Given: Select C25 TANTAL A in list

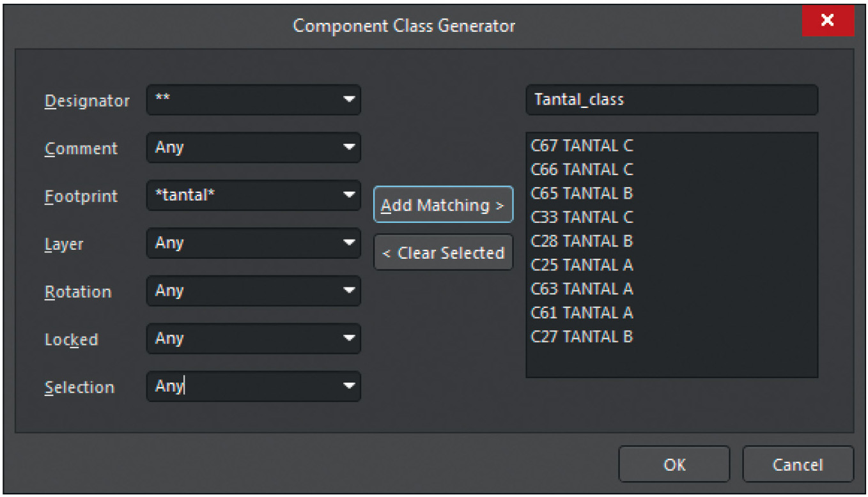Looking at the screenshot, I should point(582,265).
